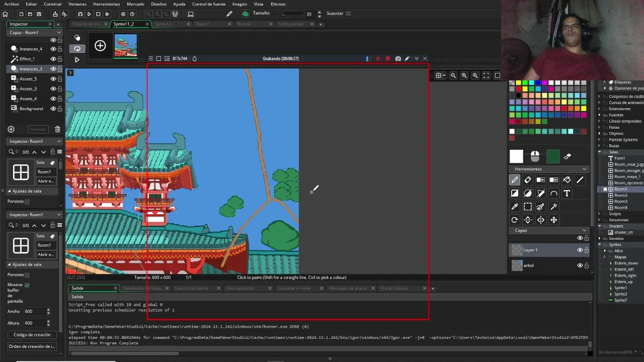This screenshot has height=362, width=644.
Task: Toggle visibility of arbol layer
Action: [580, 265]
